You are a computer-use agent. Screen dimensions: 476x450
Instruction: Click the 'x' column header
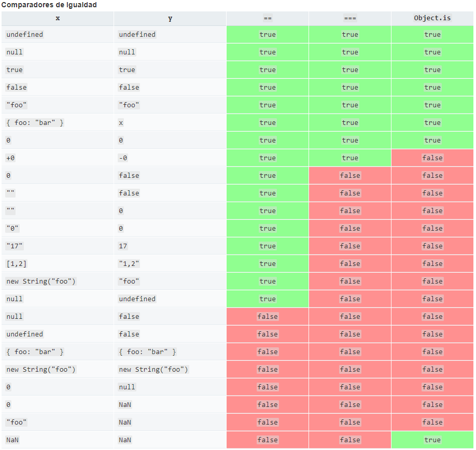point(58,18)
